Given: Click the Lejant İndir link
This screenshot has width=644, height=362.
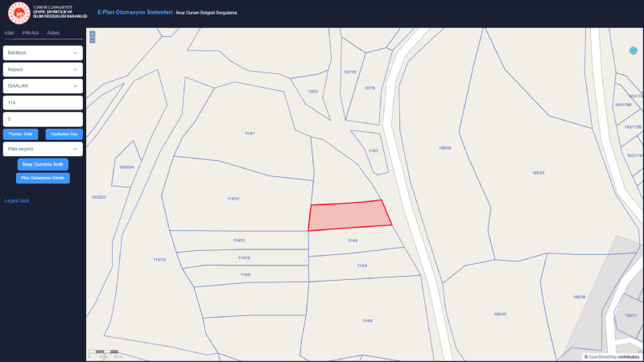Looking at the screenshot, I should [17, 200].
